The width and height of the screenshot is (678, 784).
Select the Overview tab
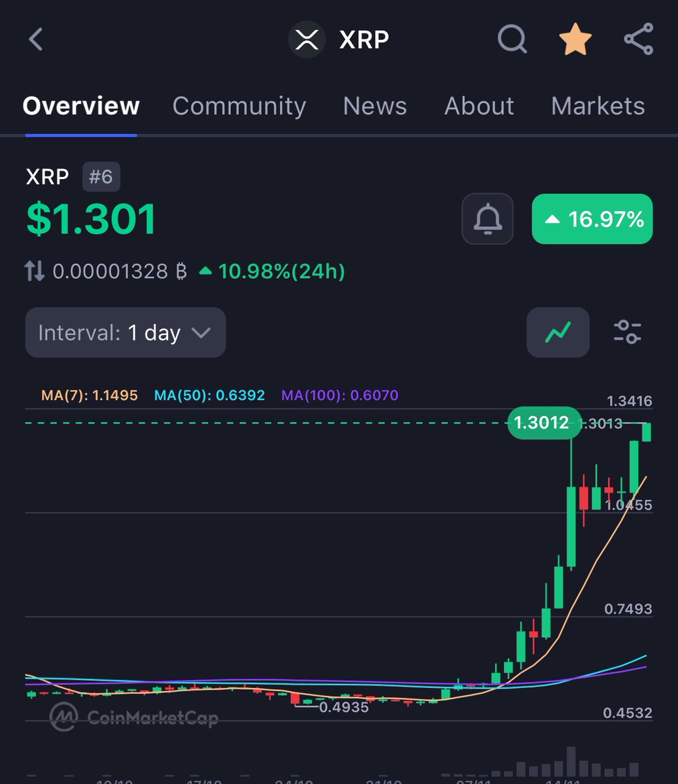click(x=81, y=106)
